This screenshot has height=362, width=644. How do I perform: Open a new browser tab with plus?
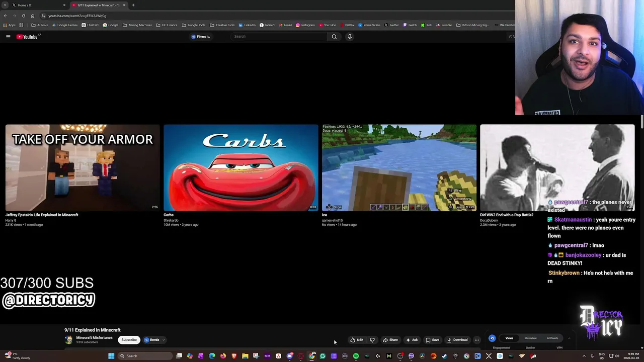(133, 5)
